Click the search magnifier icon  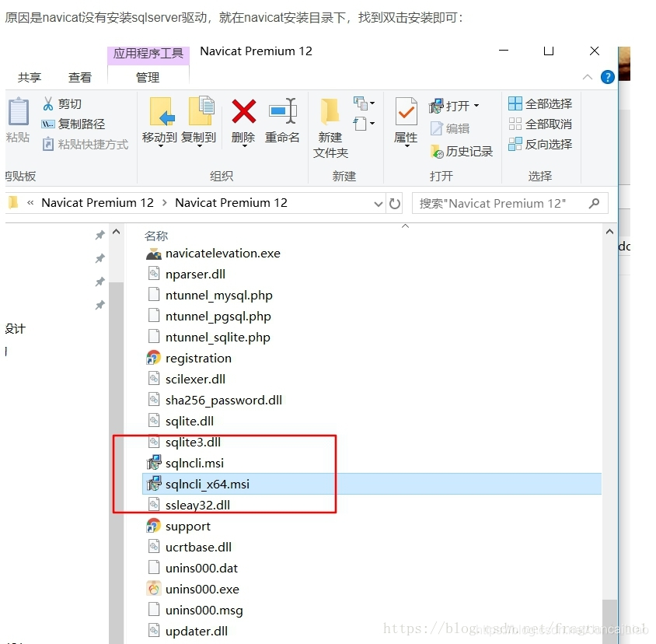point(594,204)
